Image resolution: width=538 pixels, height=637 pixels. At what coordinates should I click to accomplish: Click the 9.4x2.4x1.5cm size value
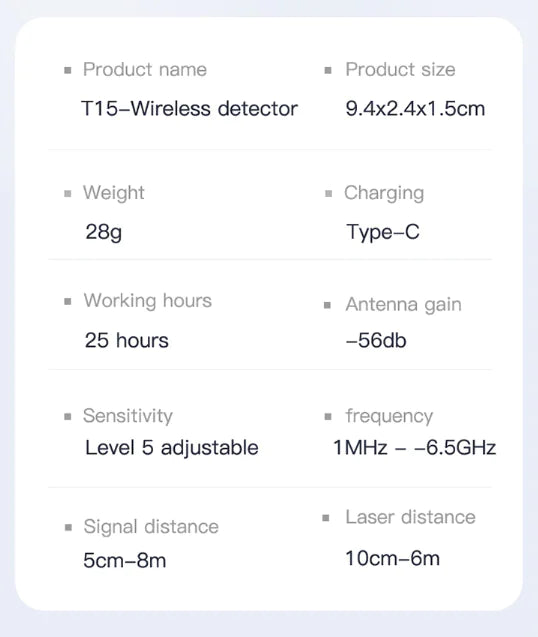tap(415, 108)
